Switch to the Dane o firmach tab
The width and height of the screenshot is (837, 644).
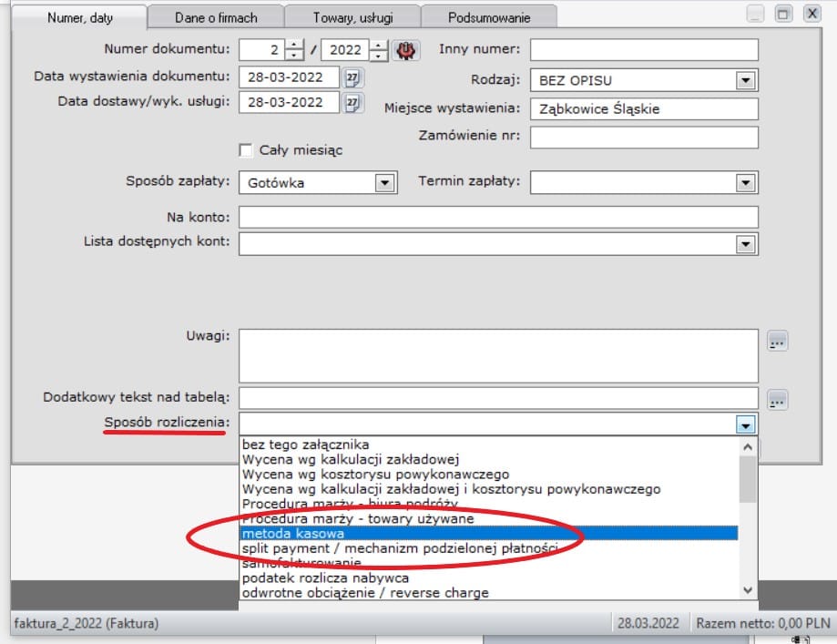(x=215, y=17)
